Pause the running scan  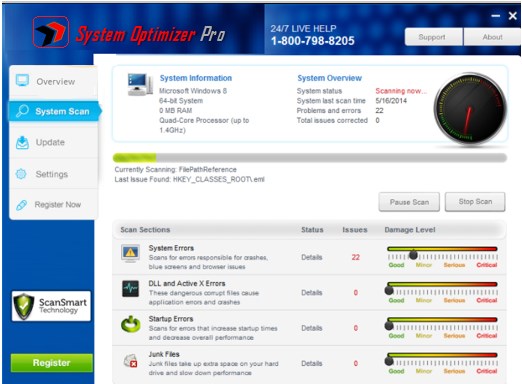pyautogui.click(x=409, y=202)
